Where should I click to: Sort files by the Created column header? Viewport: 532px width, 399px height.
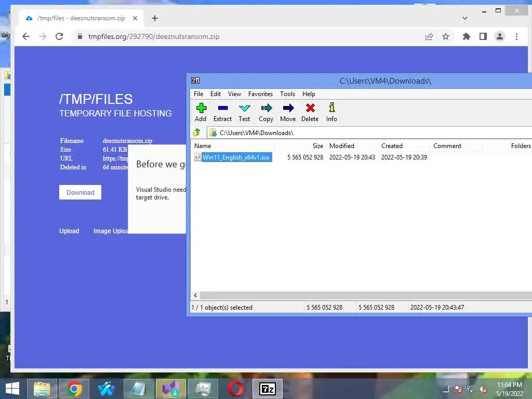tap(404, 146)
